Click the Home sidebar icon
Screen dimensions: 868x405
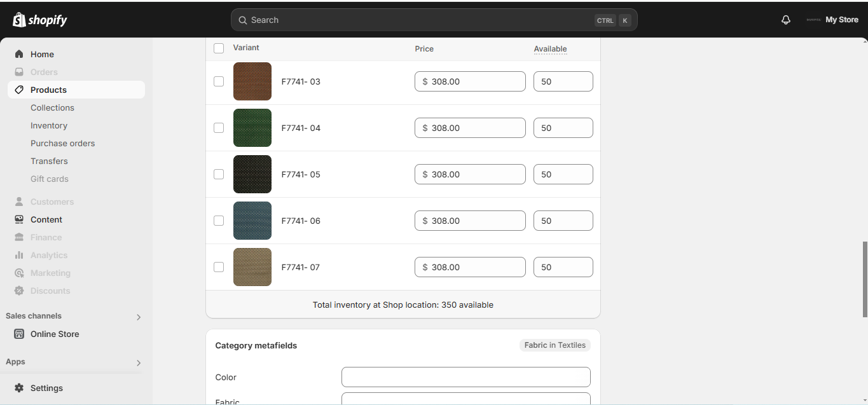pyautogui.click(x=19, y=54)
